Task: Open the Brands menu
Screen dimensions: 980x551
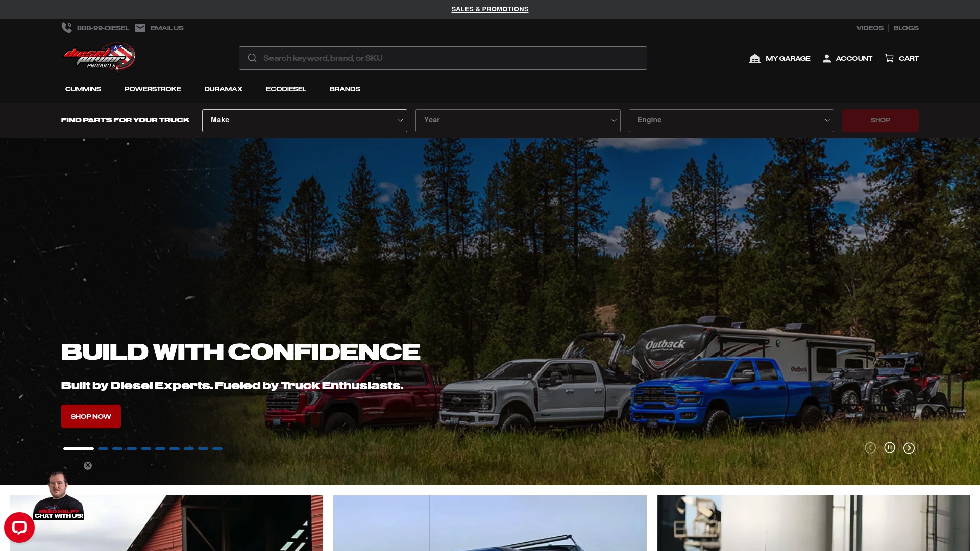Action: point(345,89)
